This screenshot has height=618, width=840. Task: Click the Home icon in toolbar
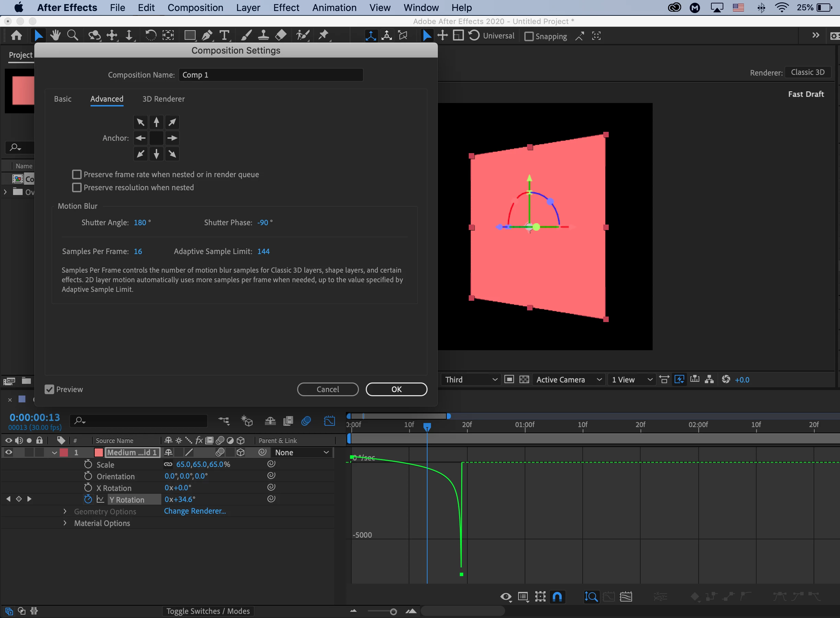pyautogui.click(x=16, y=36)
